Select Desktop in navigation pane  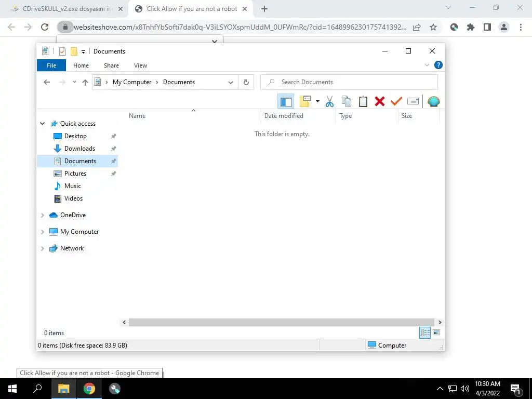75,136
